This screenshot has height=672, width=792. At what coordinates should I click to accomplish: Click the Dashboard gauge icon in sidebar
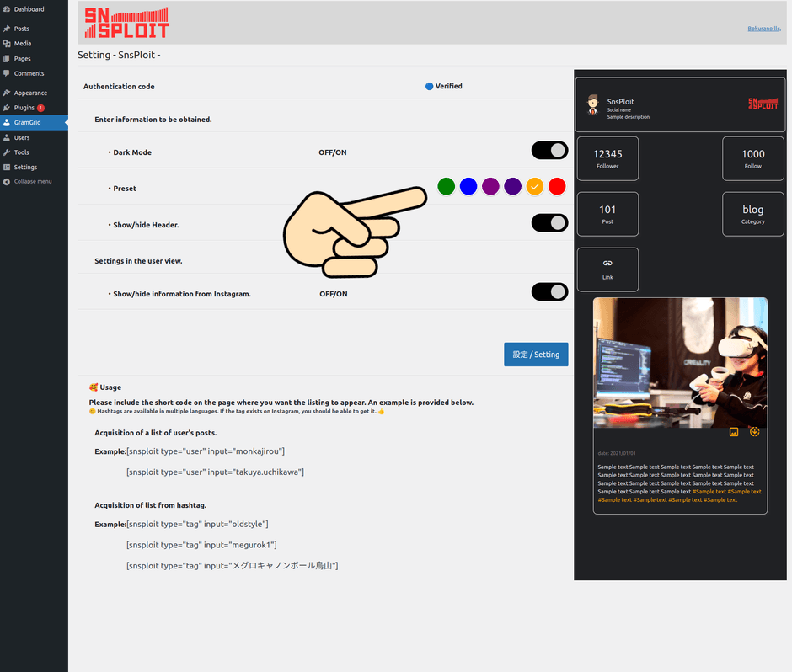(7, 9)
